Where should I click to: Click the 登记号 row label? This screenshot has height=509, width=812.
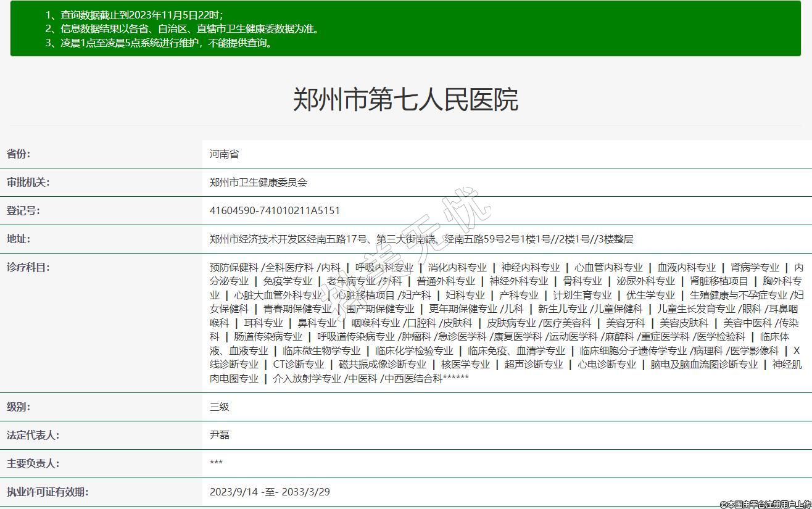coord(23,210)
